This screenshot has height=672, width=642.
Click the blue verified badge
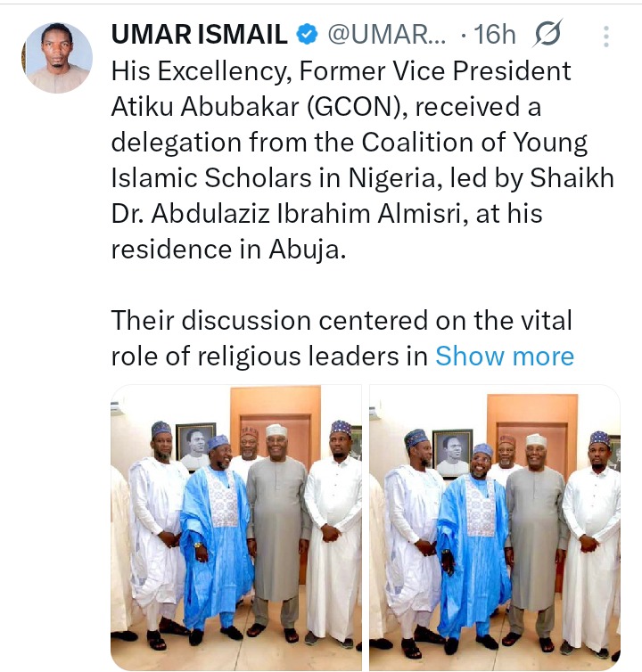tap(307, 36)
